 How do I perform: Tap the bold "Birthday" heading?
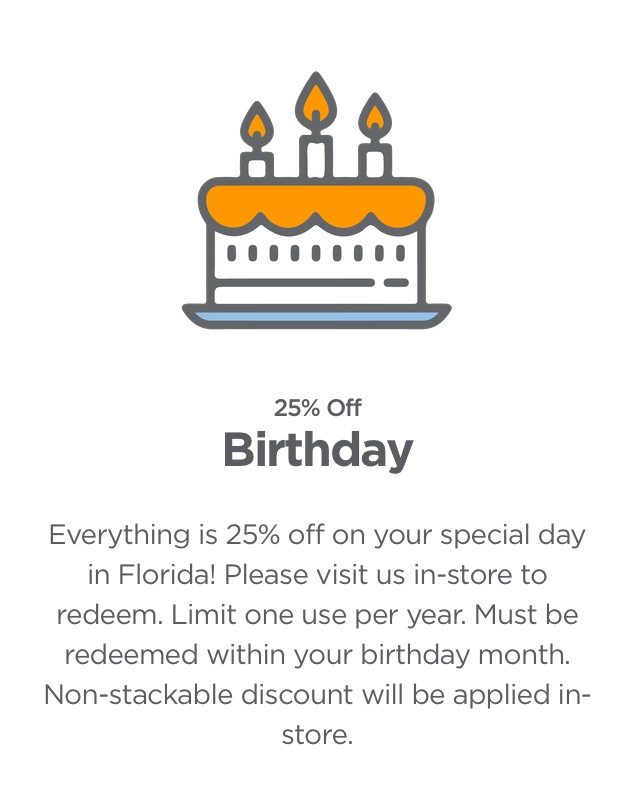[318, 449]
